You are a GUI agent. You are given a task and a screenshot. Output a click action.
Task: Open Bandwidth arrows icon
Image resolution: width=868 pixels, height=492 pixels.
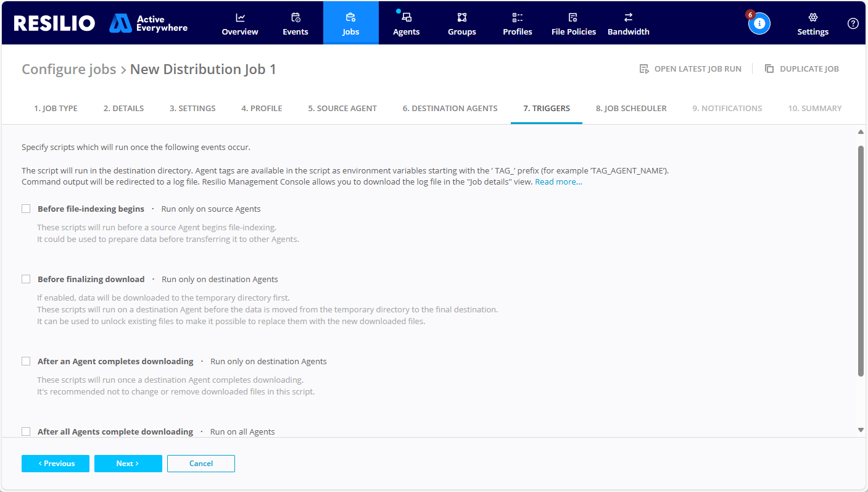click(x=628, y=18)
